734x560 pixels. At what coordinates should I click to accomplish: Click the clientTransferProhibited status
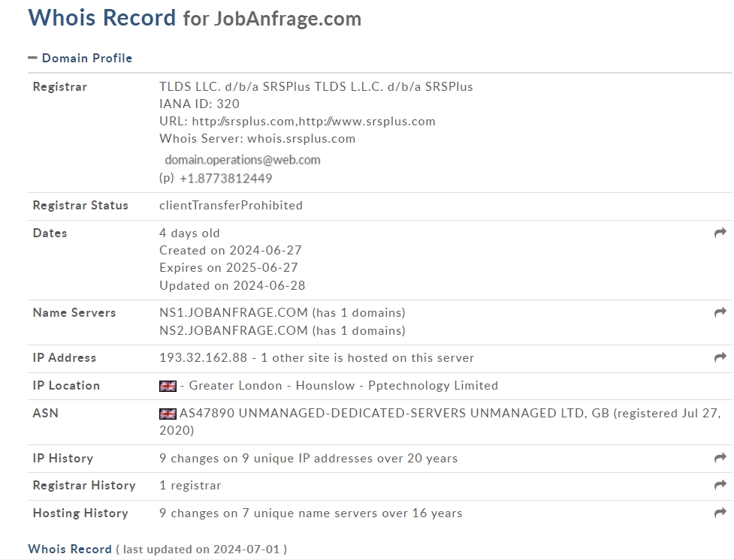pyautogui.click(x=231, y=206)
